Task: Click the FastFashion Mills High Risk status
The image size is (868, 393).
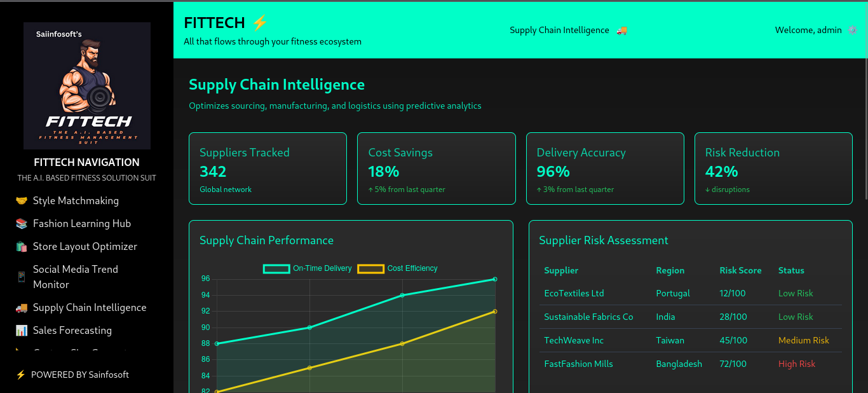Action: click(x=796, y=364)
